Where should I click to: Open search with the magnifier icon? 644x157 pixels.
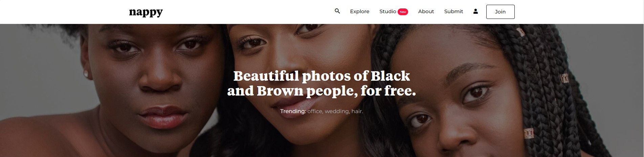point(337,11)
